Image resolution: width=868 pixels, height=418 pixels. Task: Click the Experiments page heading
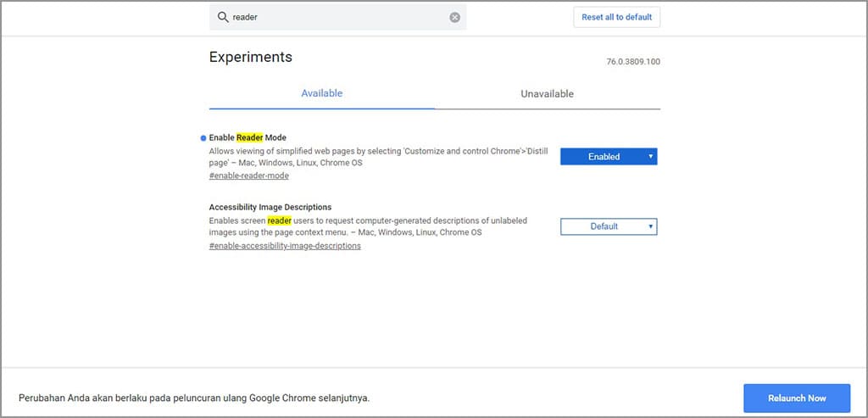click(x=250, y=57)
